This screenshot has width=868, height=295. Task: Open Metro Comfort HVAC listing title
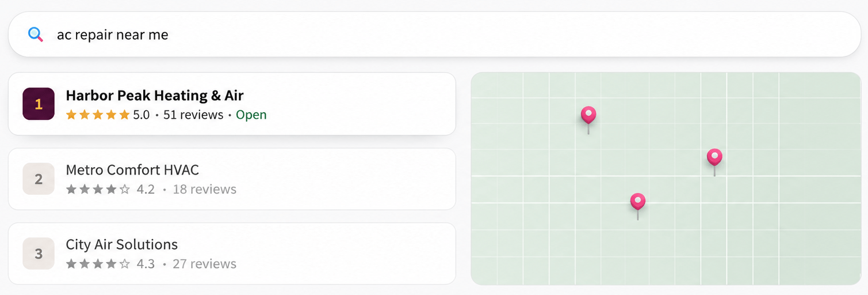pyautogui.click(x=132, y=170)
